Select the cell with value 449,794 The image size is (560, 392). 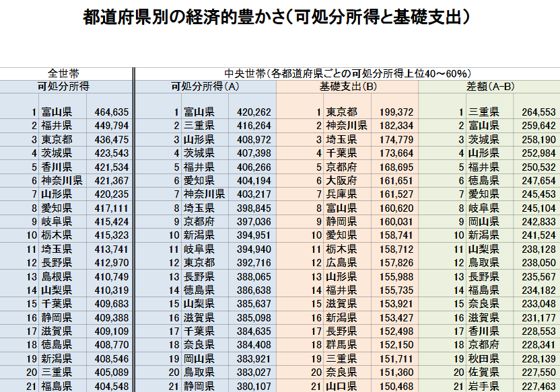coord(112,126)
